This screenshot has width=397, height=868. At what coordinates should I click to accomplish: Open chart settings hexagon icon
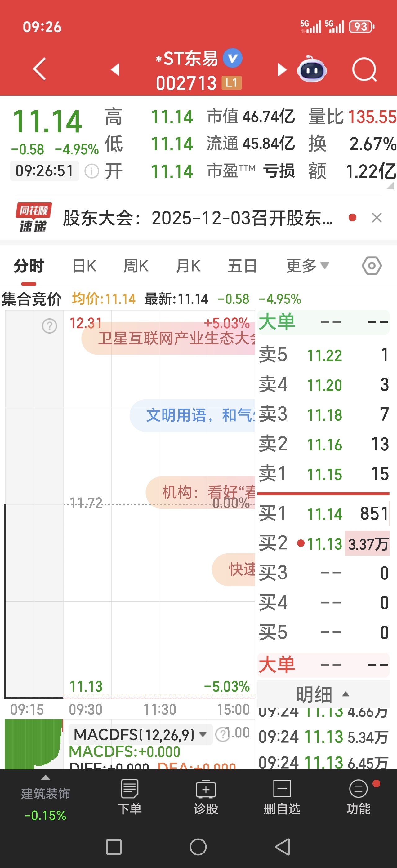pyautogui.click(x=372, y=266)
